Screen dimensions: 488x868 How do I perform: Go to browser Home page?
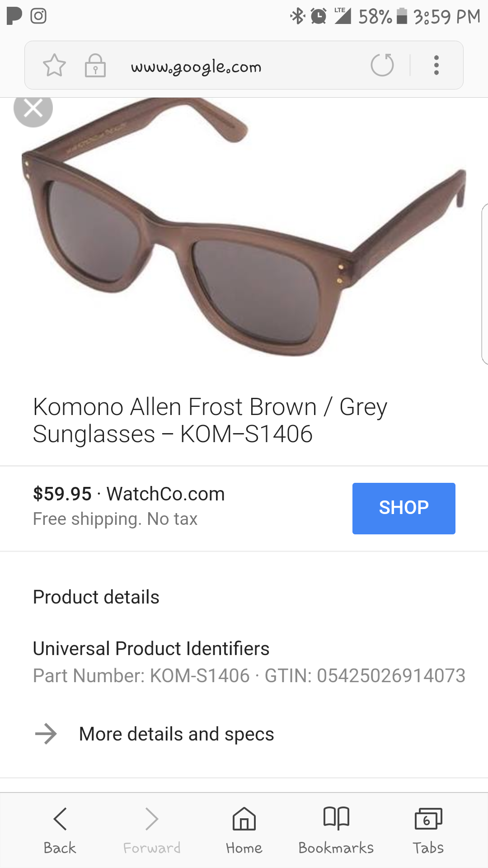(x=244, y=831)
